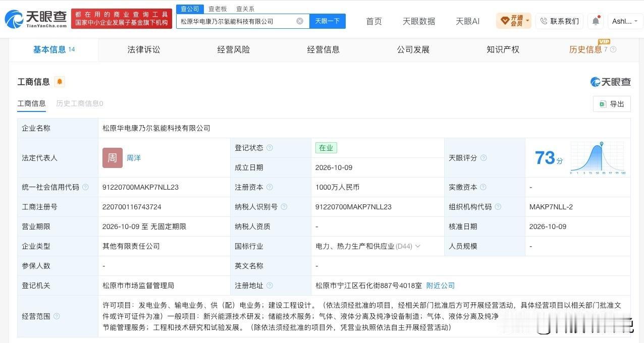
Task: Open the 经营风险 tab
Action: [234, 49]
